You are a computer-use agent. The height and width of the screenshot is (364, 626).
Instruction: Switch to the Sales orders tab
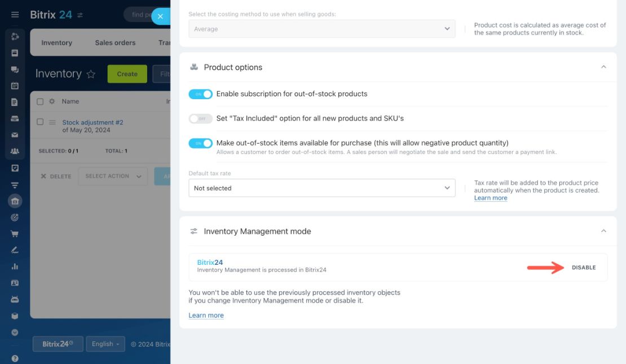tap(116, 43)
